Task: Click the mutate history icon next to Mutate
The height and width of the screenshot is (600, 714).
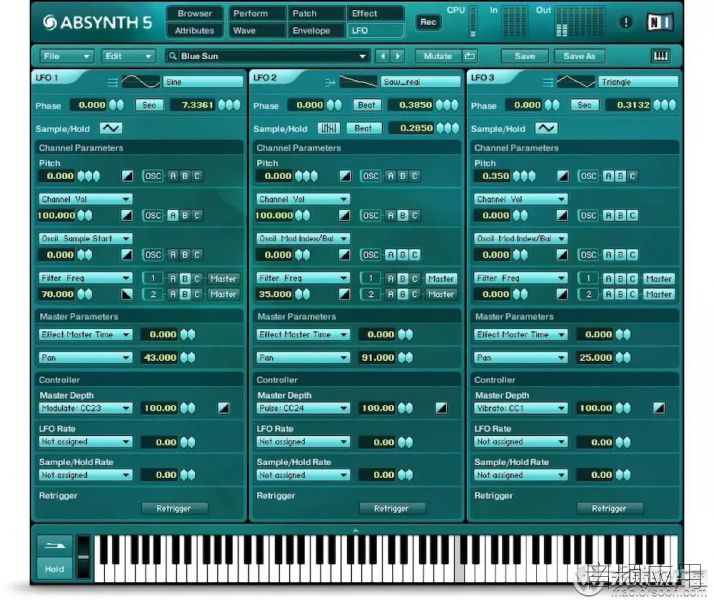Action: [469, 56]
